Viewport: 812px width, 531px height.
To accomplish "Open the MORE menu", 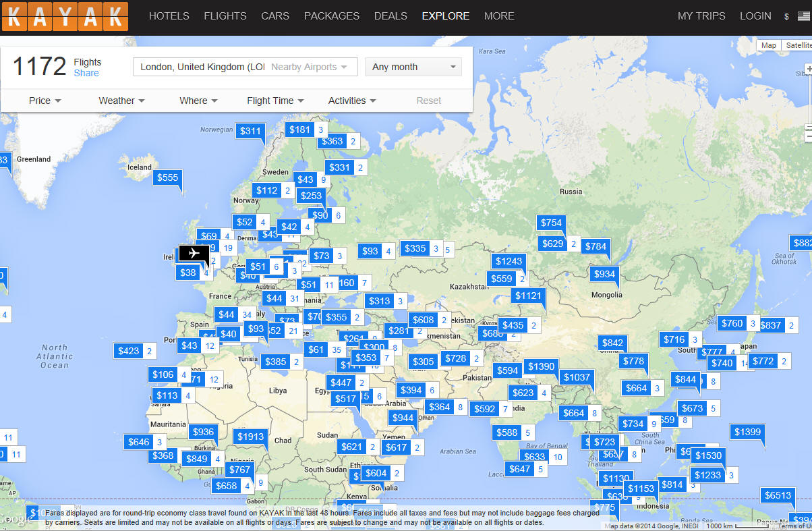I will (499, 16).
